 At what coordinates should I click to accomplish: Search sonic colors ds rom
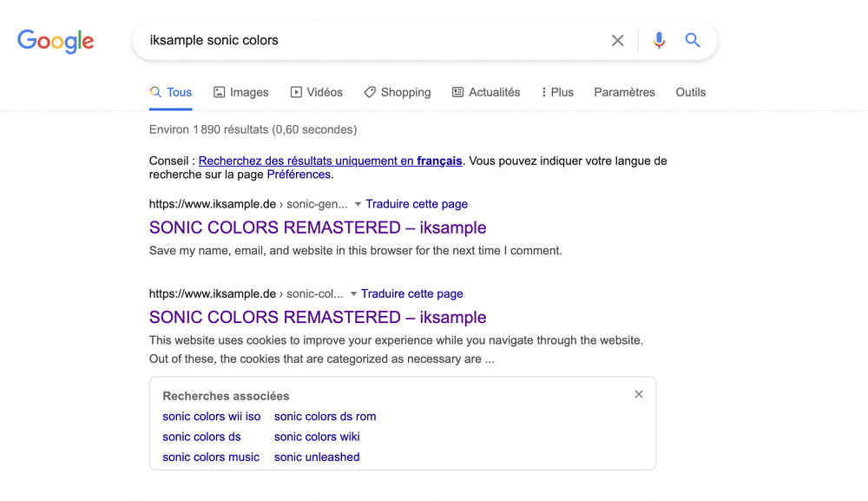[325, 417]
